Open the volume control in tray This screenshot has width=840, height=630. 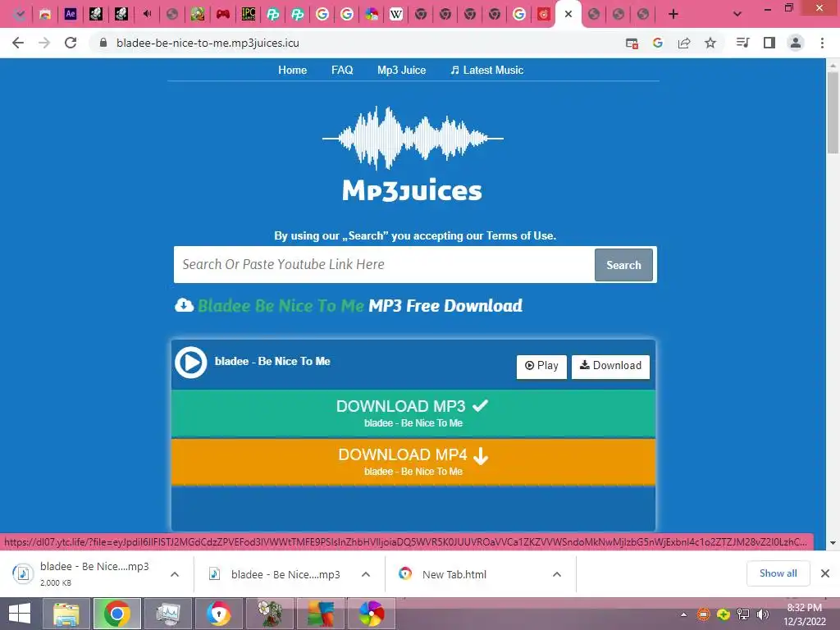[762, 614]
